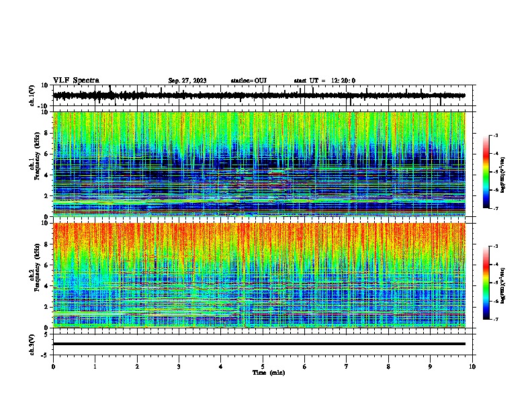Click the ch.1 voltage waveform trace
The height and width of the screenshot is (411, 532).
click(x=259, y=95)
